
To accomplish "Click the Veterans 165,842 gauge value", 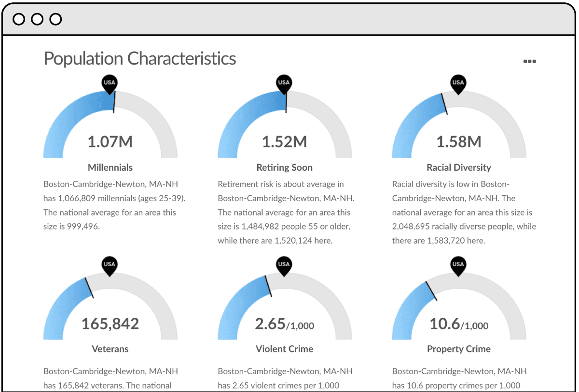I will coord(110,324).
